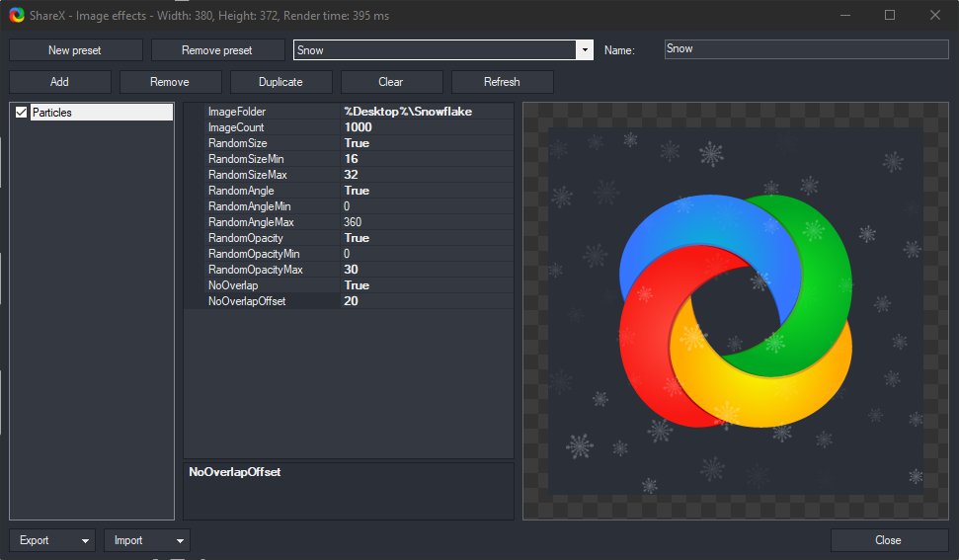Maximize the ShareX Image effects window
The image size is (959, 560).
tap(890, 15)
